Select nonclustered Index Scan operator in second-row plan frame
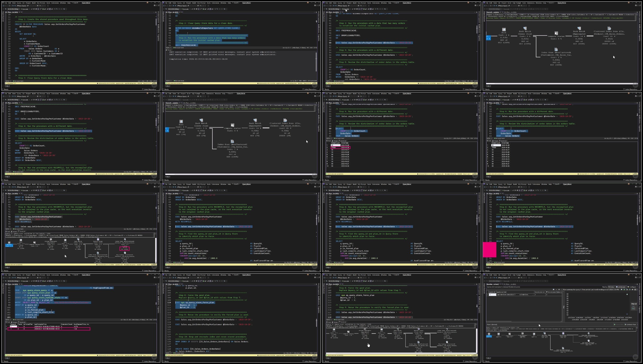 pos(232,142)
